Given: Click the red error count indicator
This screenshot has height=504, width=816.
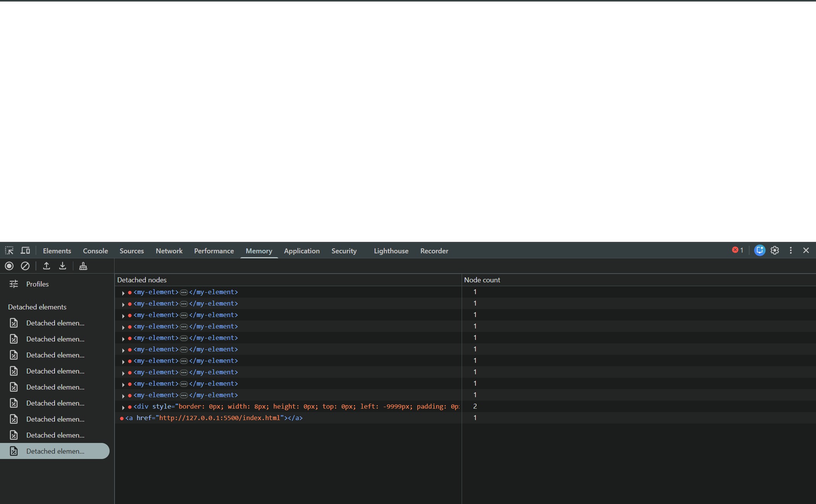Looking at the screenshot, I should click(x=738, y=250).
